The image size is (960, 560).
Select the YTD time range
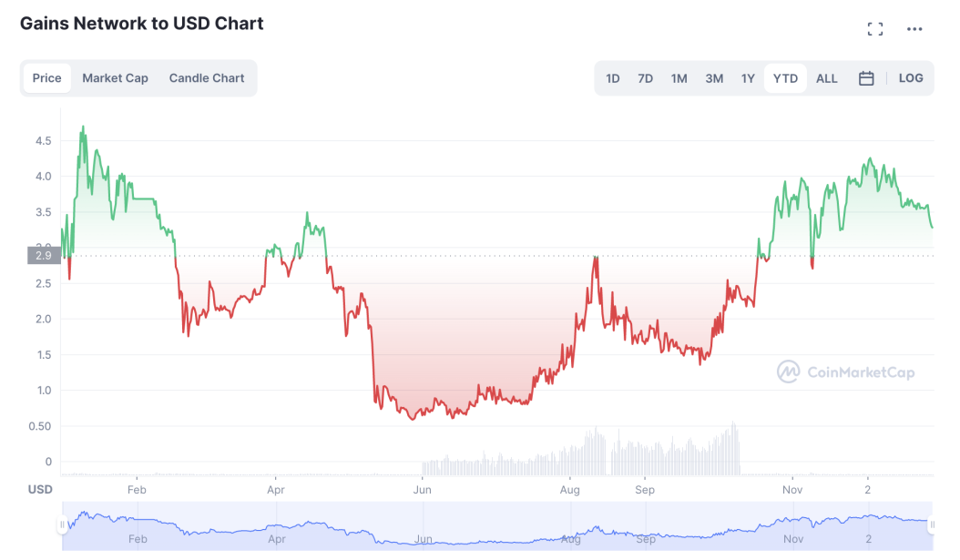tap(785, 78)
